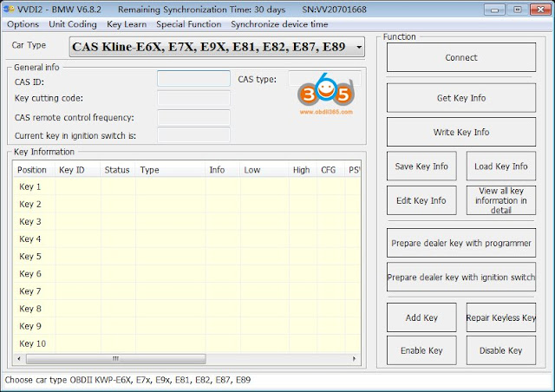Select the Key 1 row
The width and height of the screenshot is (555, 392).
187,186
